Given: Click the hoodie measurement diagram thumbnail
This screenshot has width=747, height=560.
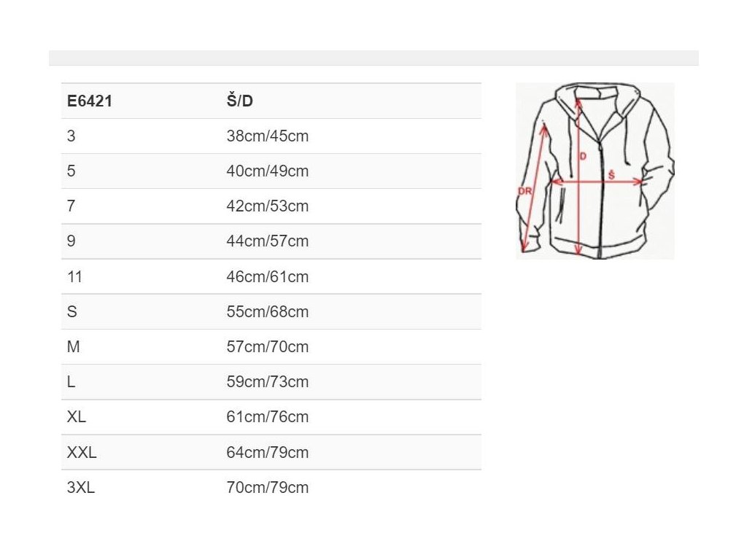Looking at the screenshot, I should pyautogui.click(x=595, y=171).
